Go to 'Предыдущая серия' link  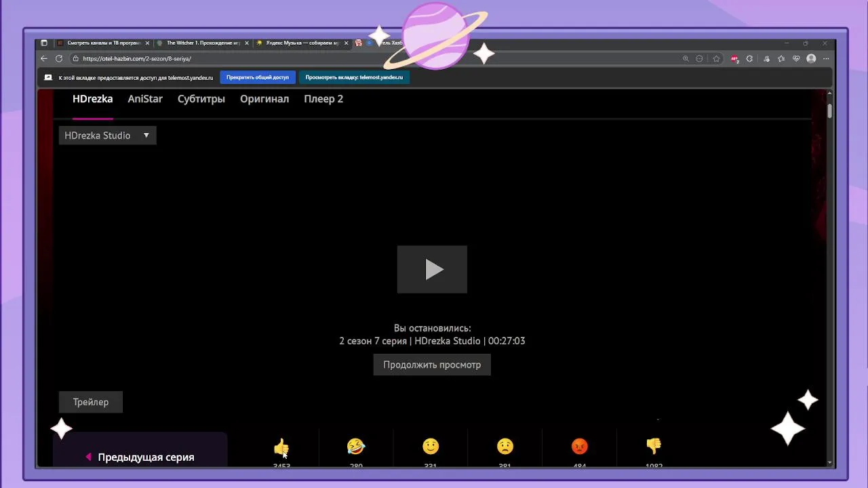(x=140, y=457)
